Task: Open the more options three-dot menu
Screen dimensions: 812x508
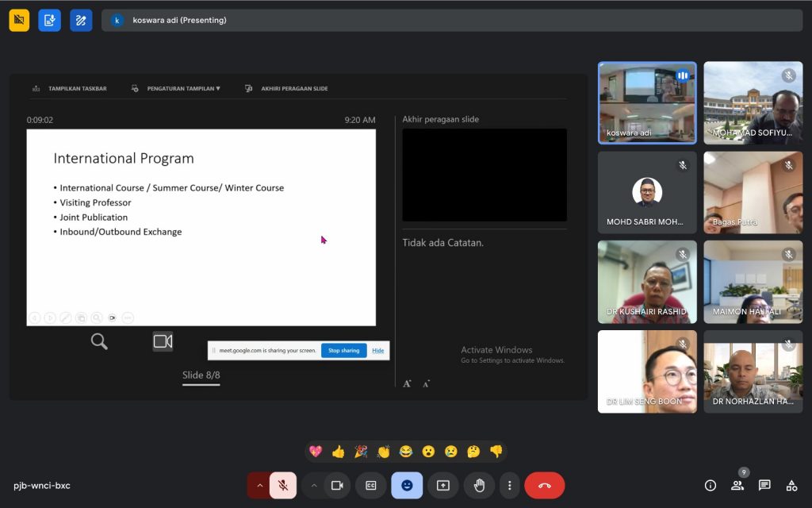Action: (510, 485)
